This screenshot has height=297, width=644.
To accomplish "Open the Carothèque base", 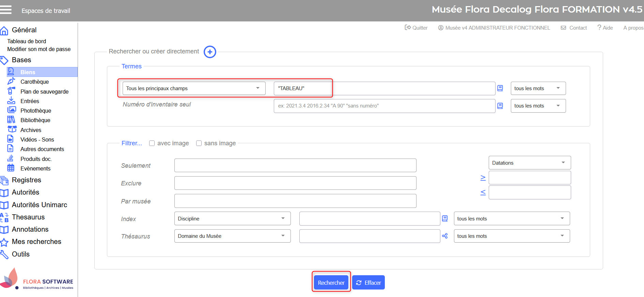I will (x=34, y=82).
